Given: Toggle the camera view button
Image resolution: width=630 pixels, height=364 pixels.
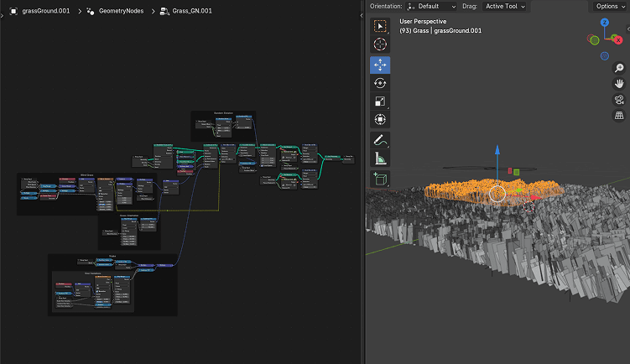Looking at the screenshot, I should [x=619, y=100].
